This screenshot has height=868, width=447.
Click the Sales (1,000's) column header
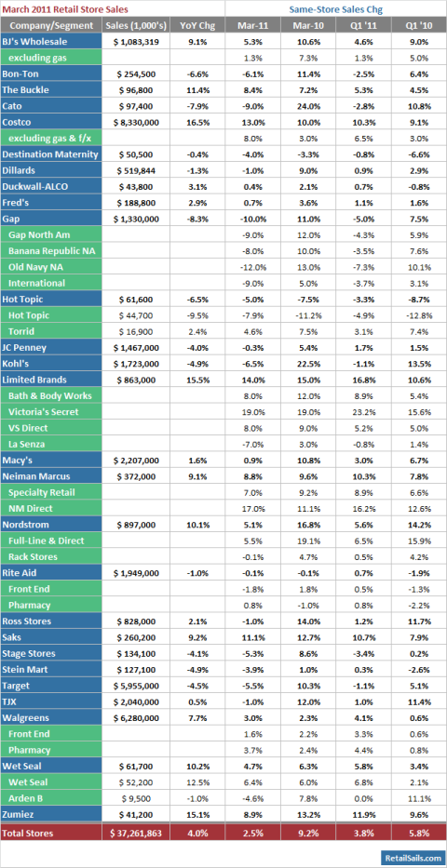(x=136, y=25)
